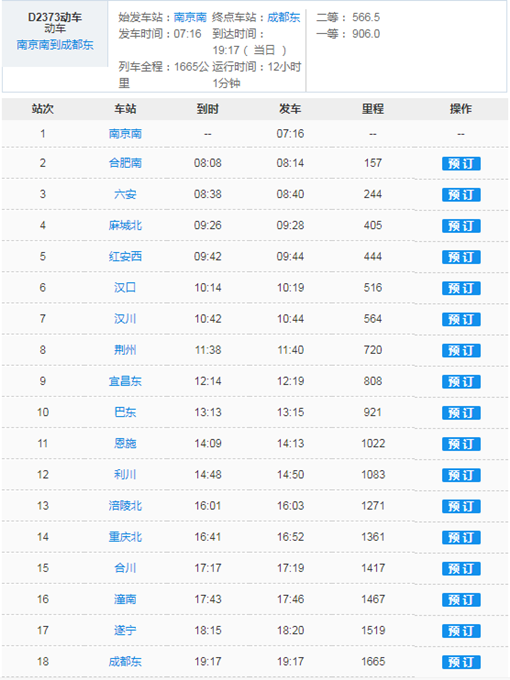The image size is (510, 680).
Task: Book ticket with 预订 for 遂宁
Action: point(461,631)
